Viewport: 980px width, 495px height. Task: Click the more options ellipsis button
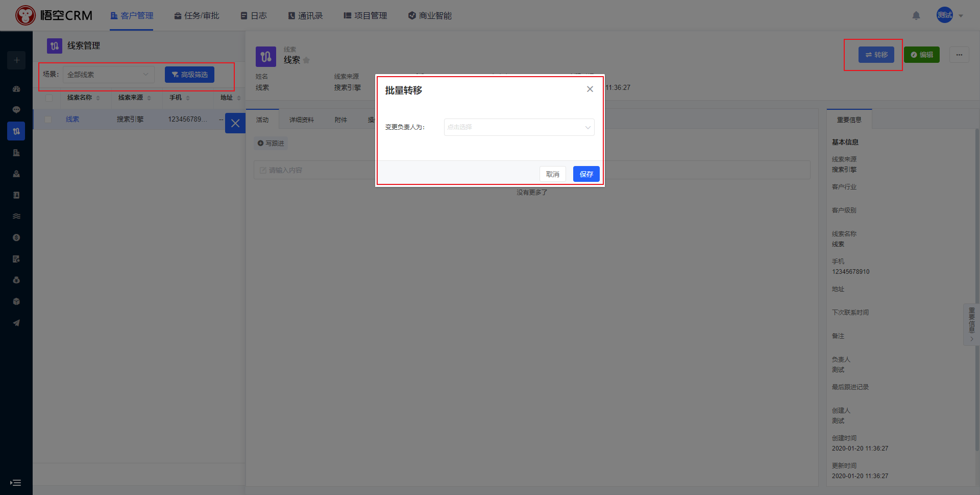(959, 55)
